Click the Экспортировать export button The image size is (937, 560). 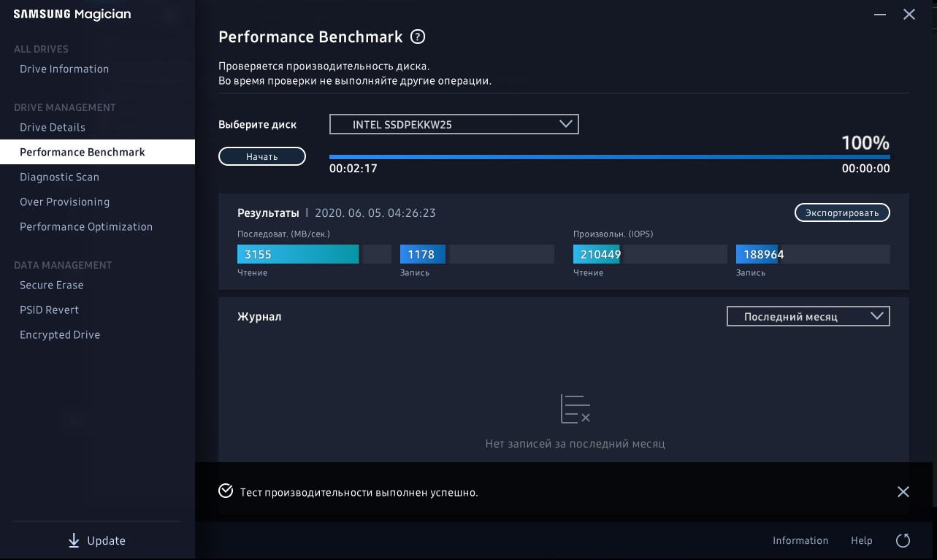click(842, 212)
